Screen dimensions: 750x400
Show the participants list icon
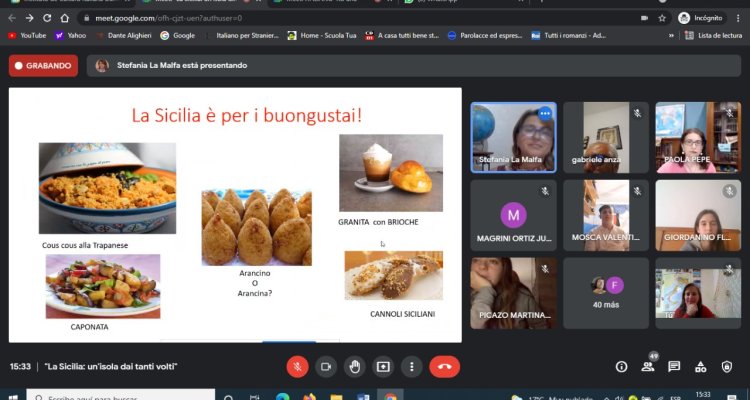(648, 367)
